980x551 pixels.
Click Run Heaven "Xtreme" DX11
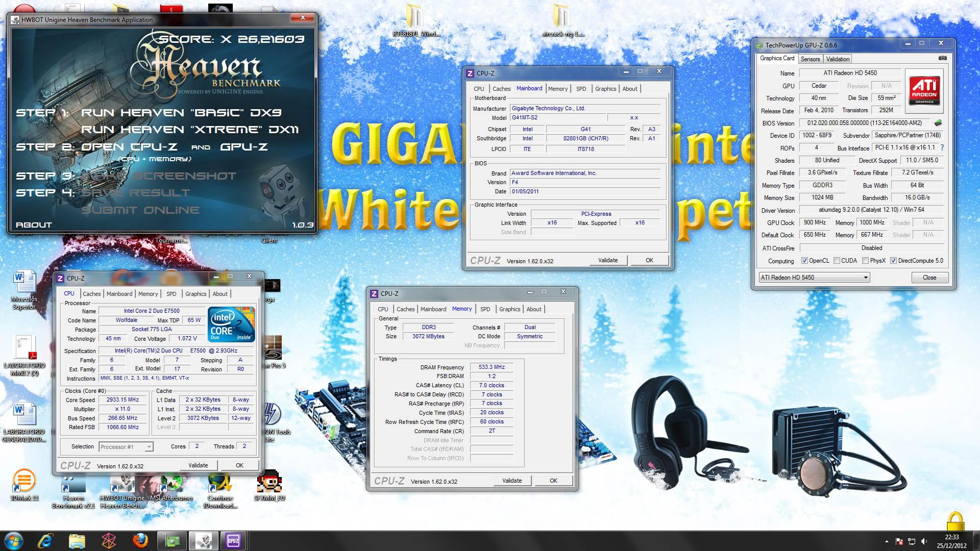[190, 130]
